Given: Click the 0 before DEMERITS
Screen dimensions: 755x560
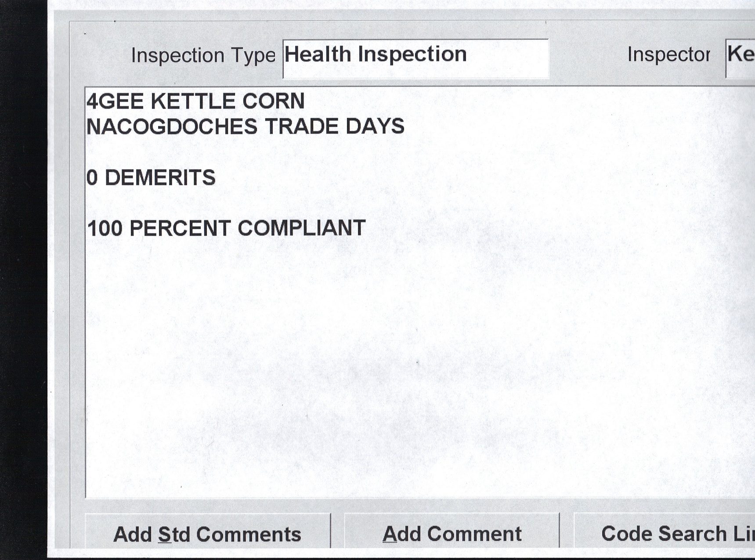Looking at the screenshot, I should tap(92, 178).
